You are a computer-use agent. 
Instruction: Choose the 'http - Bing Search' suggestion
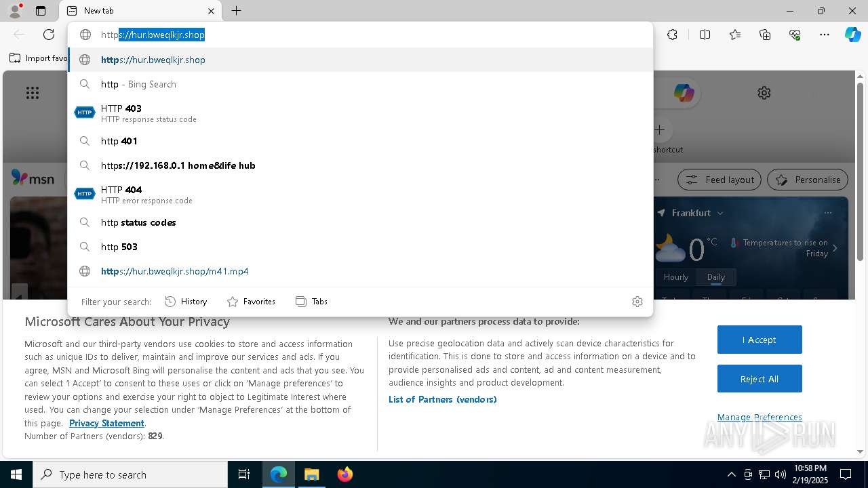(360, 84)
